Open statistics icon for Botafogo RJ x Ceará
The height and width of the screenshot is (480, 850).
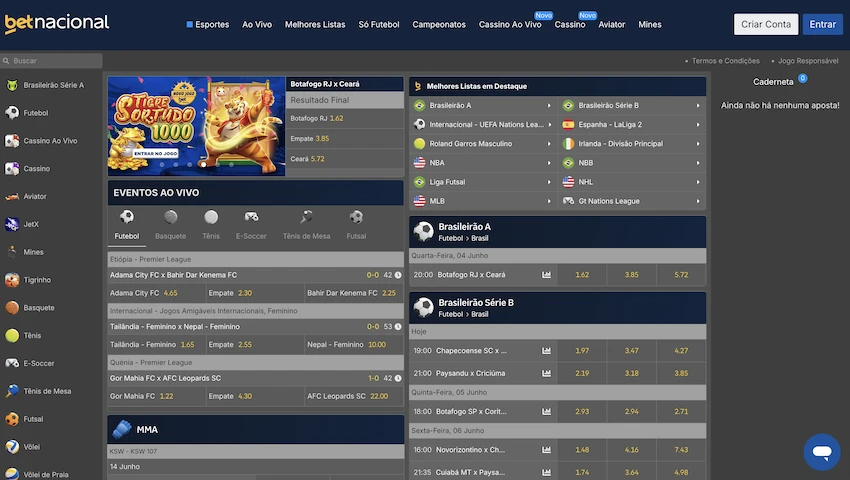click(x=546, y=275)
